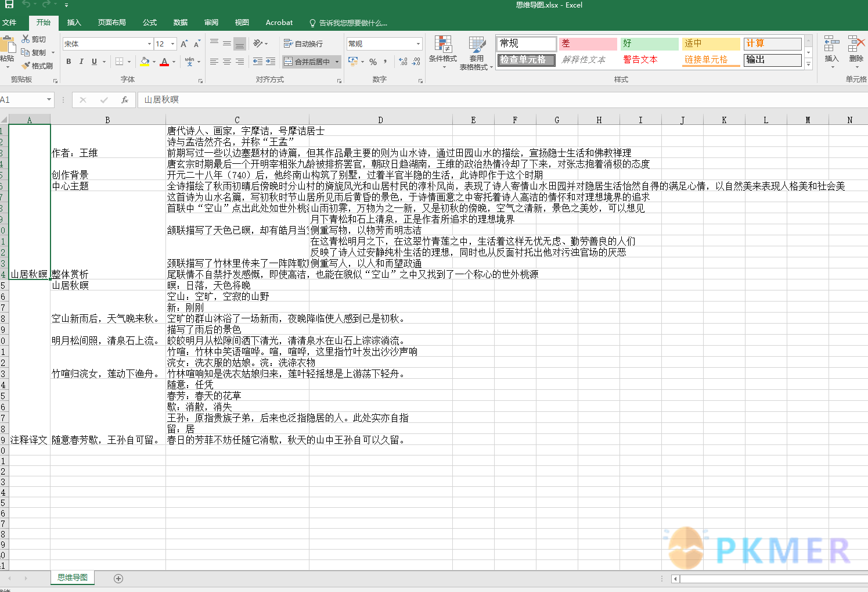The width and height of the screenshot is (868, 592).
Task: Click the Wrap Text (自动换行) button
Action: point(303,44)
